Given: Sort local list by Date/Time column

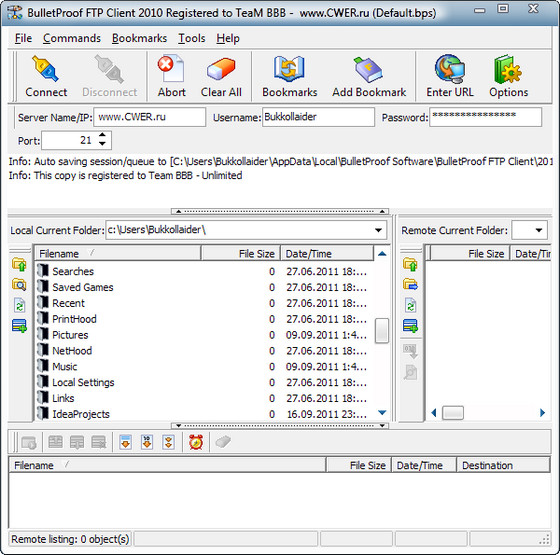Looking at the screenshot, I should pyautogui.click(x=327, y=254).
